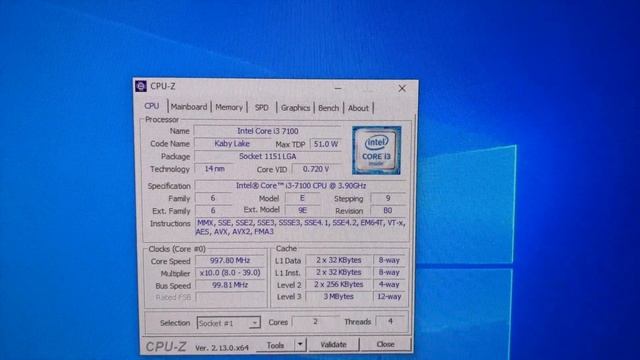The image size is (640, 360).
Task: Click the Level 3 '12-way' associativity
Action: pyautogui.click(x=389, y=296)
